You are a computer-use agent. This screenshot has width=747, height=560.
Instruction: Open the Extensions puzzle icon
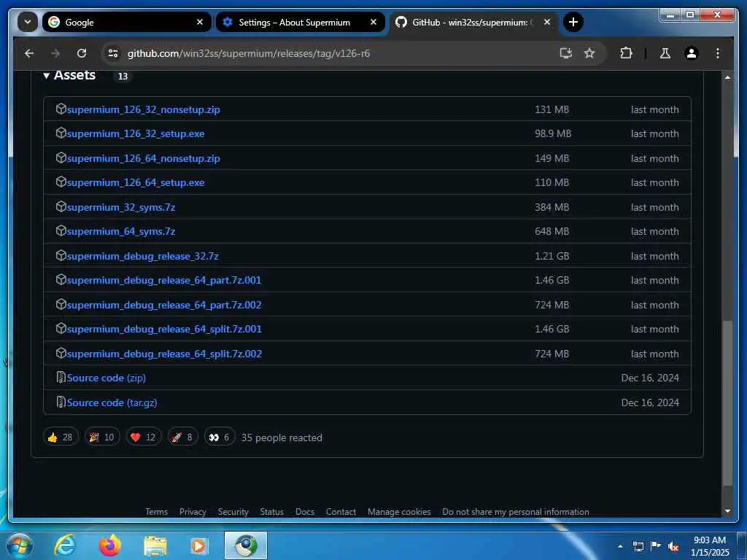click(626, 53)
